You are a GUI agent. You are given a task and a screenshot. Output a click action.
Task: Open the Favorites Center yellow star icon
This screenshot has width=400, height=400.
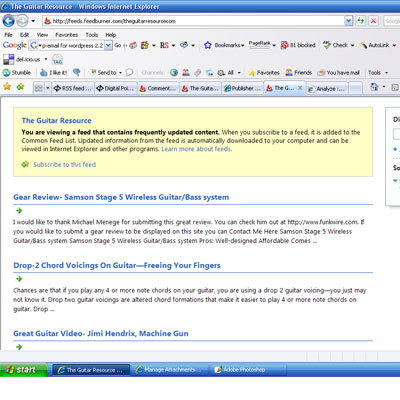(7, 87)
